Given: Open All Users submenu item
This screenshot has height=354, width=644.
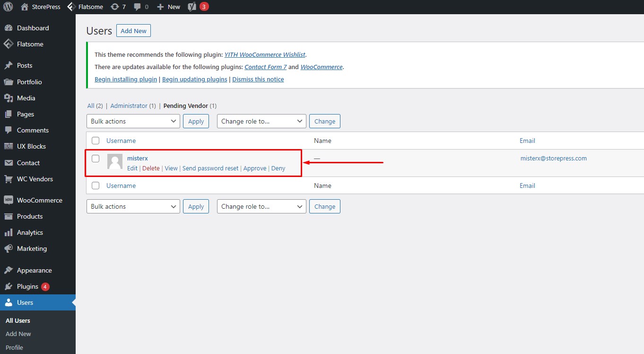Looking at the screenshot, I should click(x=18, y=320).
